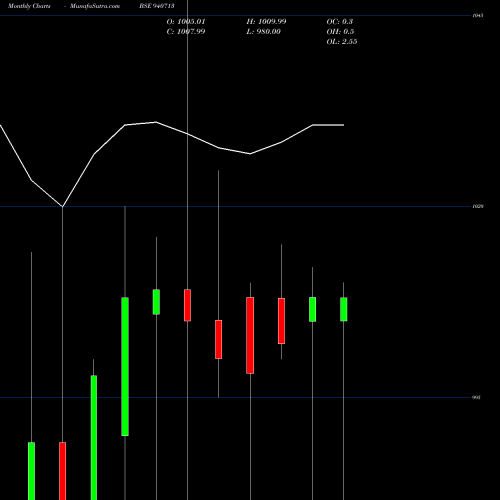The image size is (500, 500).
Task: Click the longest red candle body
Action: point(250,335)
